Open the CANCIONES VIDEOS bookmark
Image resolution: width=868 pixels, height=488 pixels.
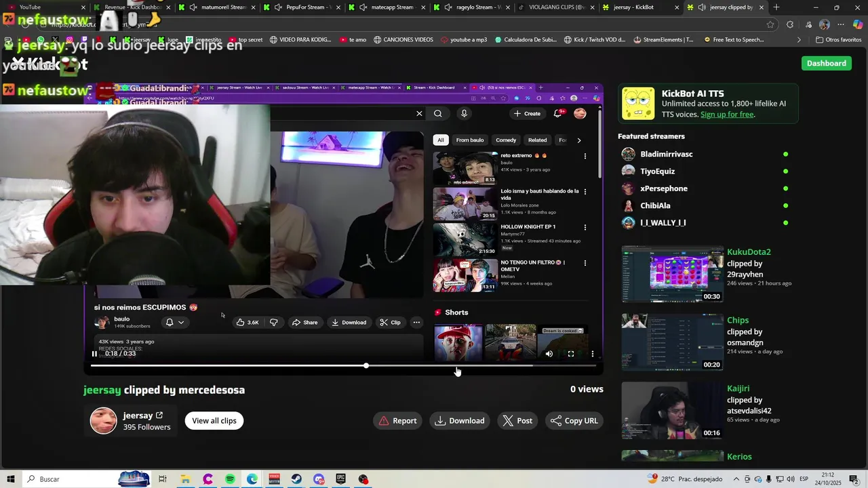coord(403,39)
